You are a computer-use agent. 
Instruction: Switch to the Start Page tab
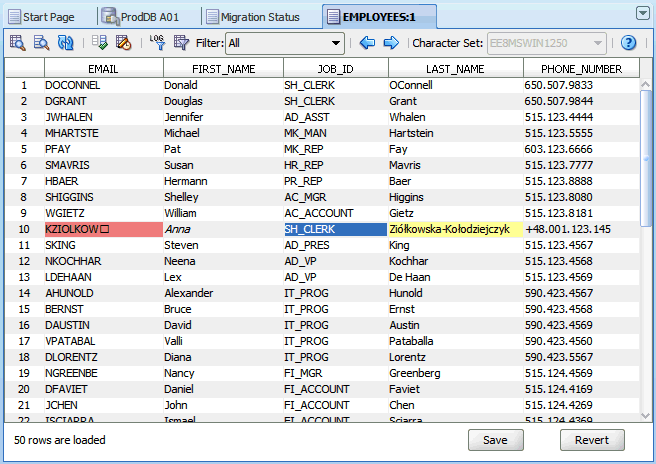pos(50,16)
